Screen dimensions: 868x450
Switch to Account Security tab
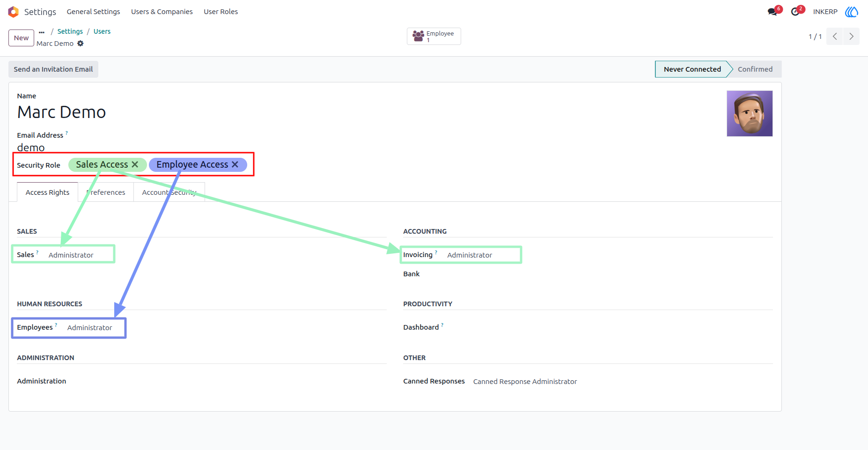point(169,192)
